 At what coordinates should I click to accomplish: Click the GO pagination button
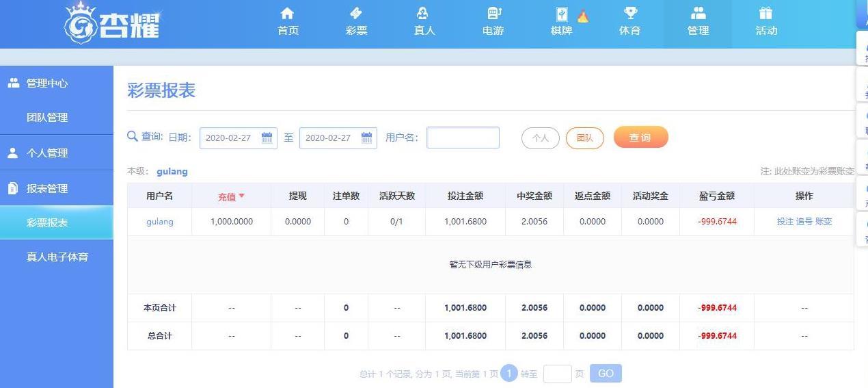tap(606, 374)
